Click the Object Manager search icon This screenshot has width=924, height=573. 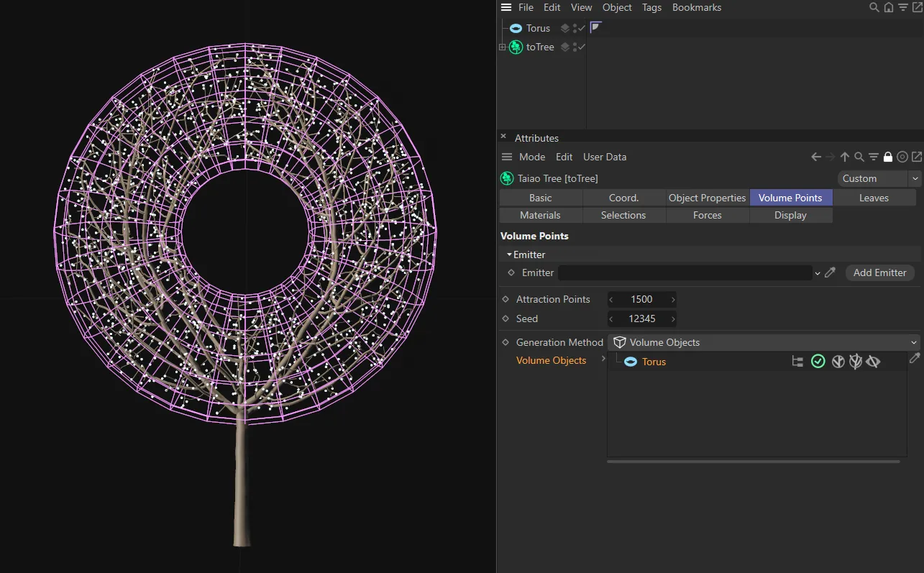point(874,7)
